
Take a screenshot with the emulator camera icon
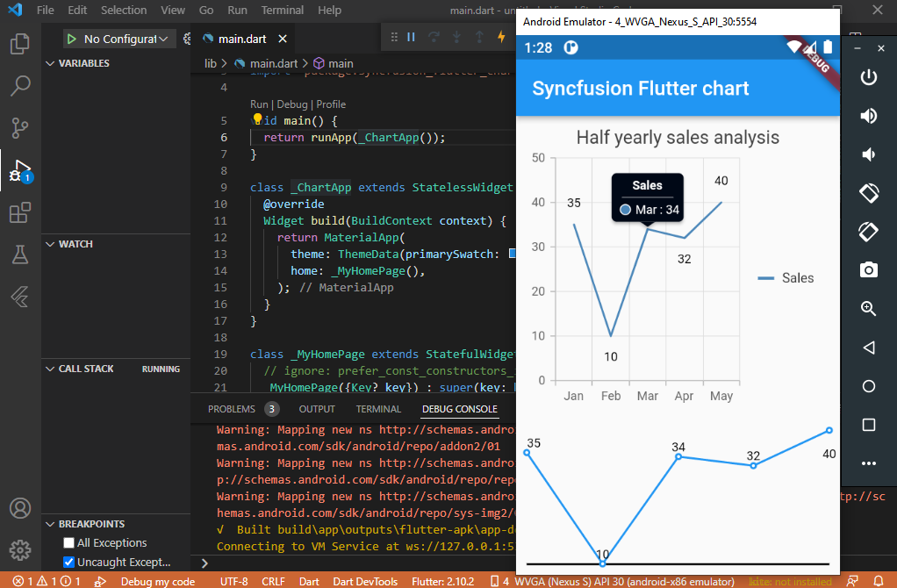pyautogui.click(x=868, y=269)
